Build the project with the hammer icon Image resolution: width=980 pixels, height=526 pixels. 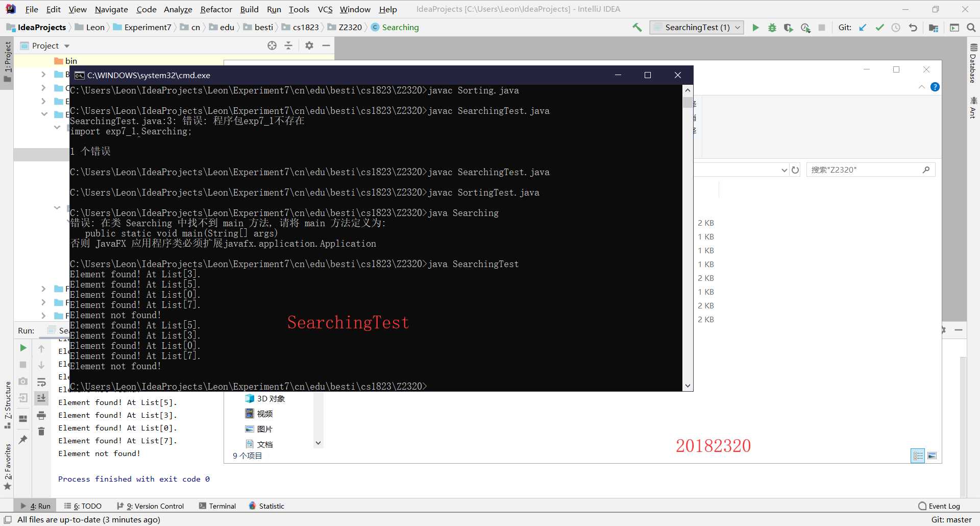pyautogui.click(x=637, y=28)
